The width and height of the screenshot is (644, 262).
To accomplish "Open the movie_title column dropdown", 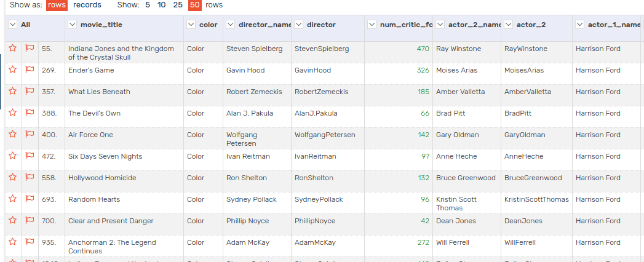I will tap(73, 25).
